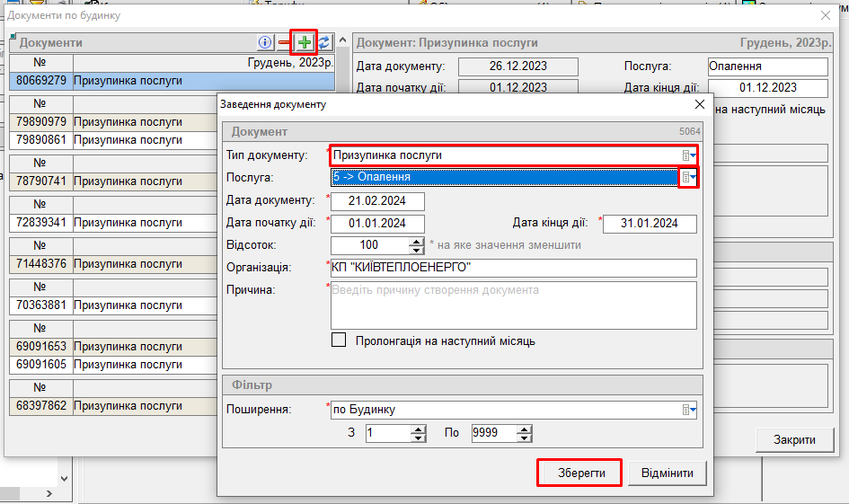Click the blue info icon in Документи panel
Viewport: 849px width, 504px height.
(x=265, y=42)
